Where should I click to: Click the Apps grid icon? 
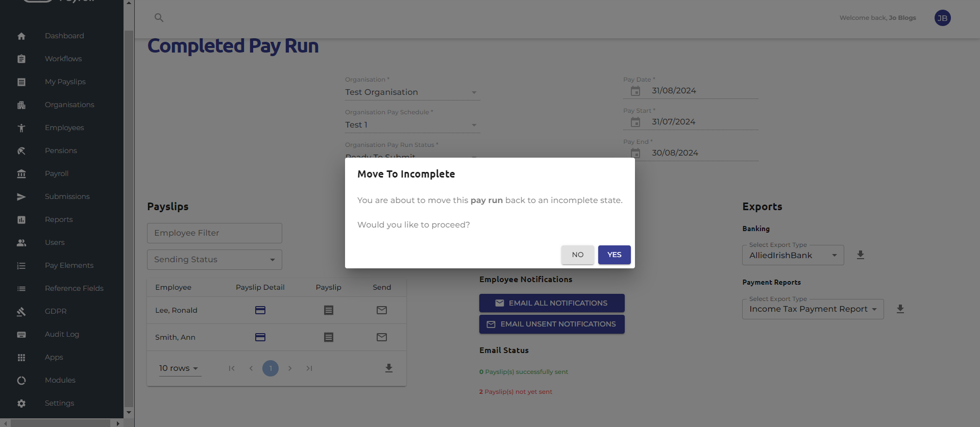21,358
